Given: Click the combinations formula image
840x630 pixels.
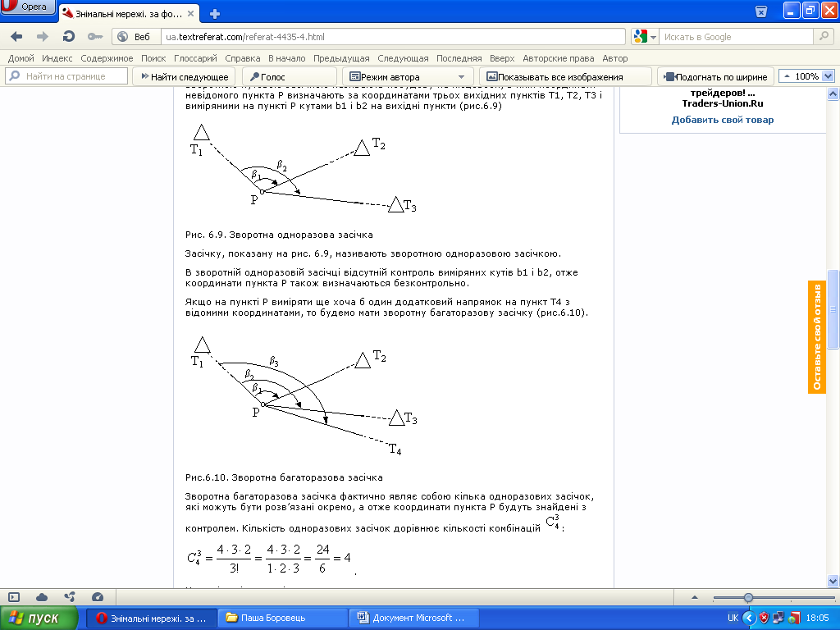Looking at the screenshot, I should [x=269, y=558].
